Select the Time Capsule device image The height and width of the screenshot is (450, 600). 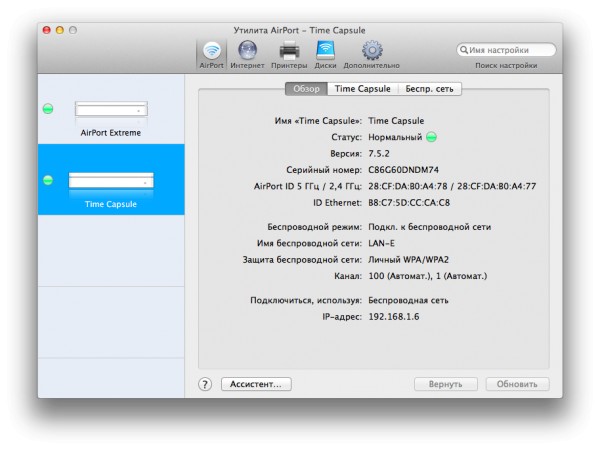click(x=111, y=180)
